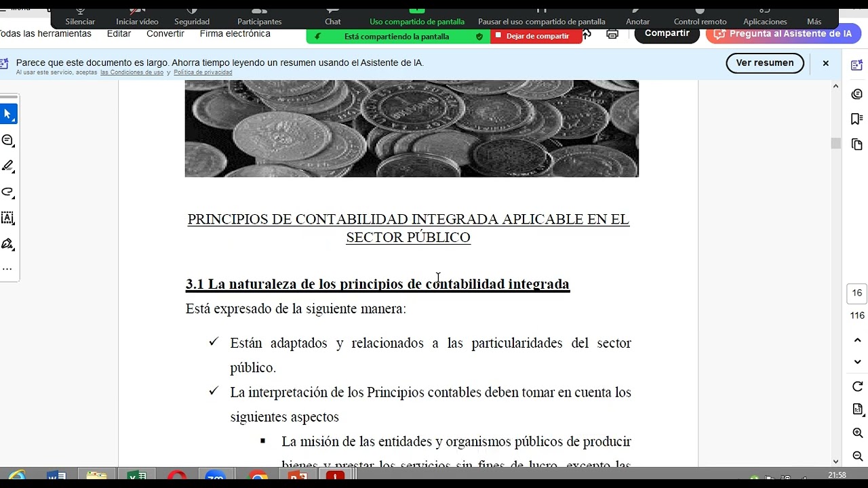The width and height of the screenshot is (868, 488).
Task: Click the current page number 16 field
Action: [857, 293]
